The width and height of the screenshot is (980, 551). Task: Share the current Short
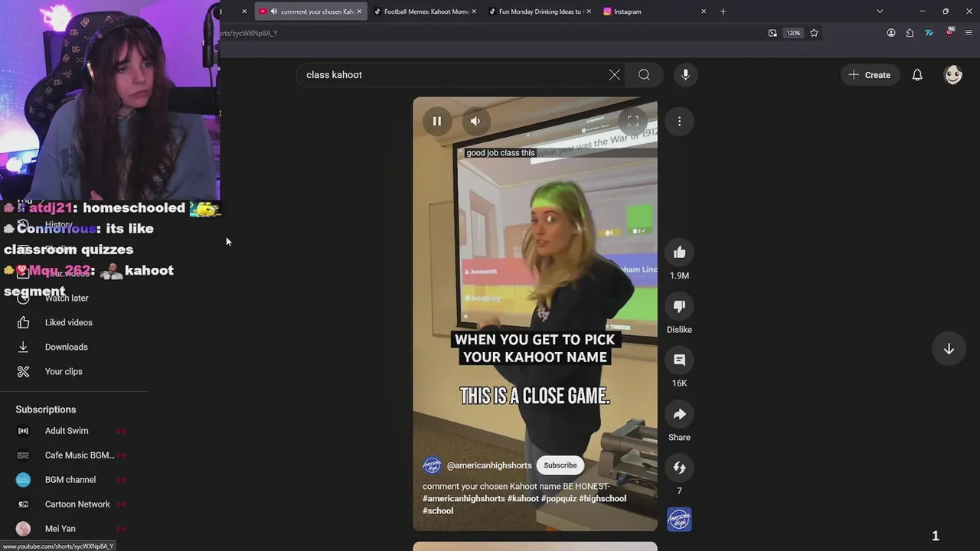(679, 414)
